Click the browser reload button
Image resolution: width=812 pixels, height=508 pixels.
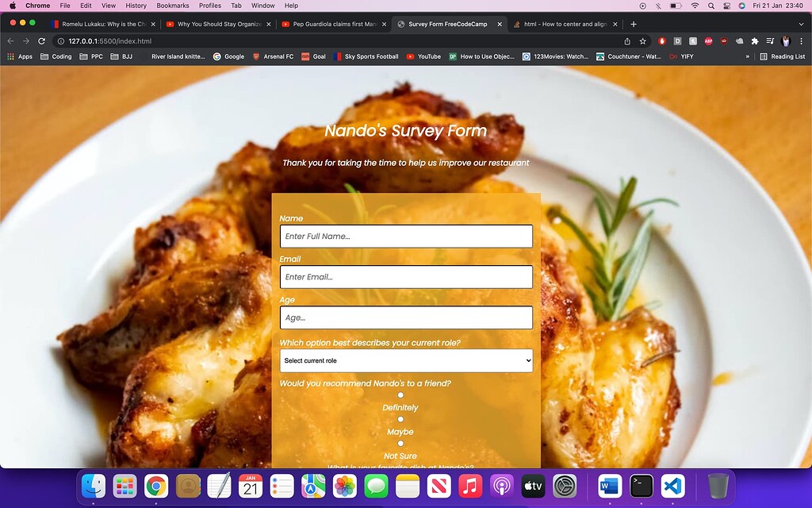coord(42,41)
